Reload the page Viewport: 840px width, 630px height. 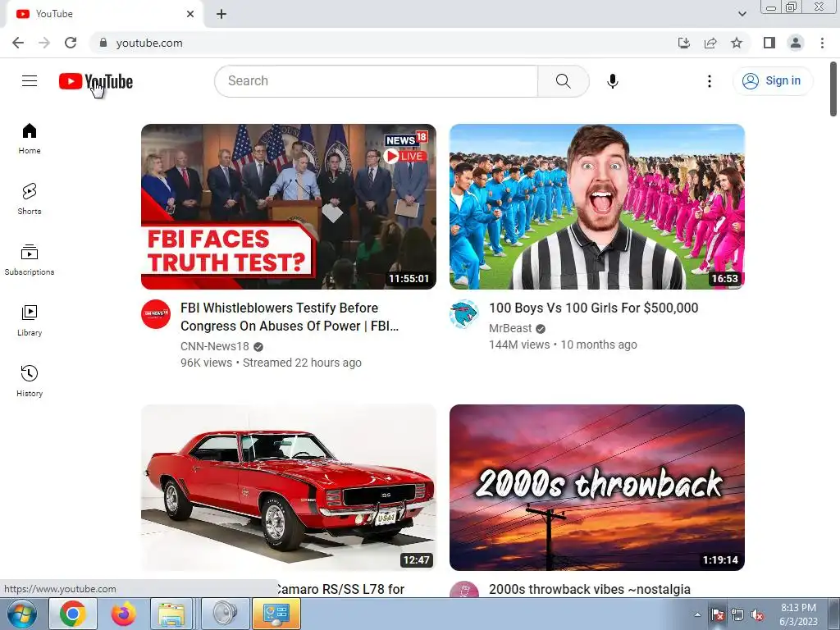(71, 43)
